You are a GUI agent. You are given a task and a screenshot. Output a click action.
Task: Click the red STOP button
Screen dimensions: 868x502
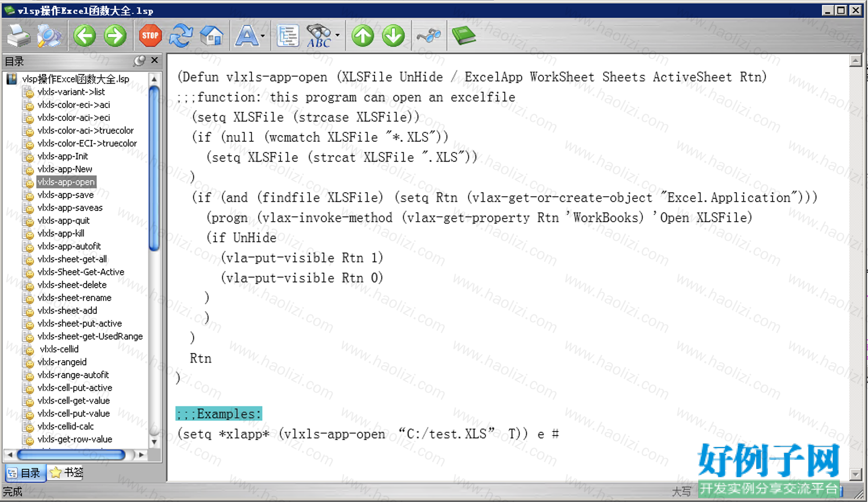point(150,36)
